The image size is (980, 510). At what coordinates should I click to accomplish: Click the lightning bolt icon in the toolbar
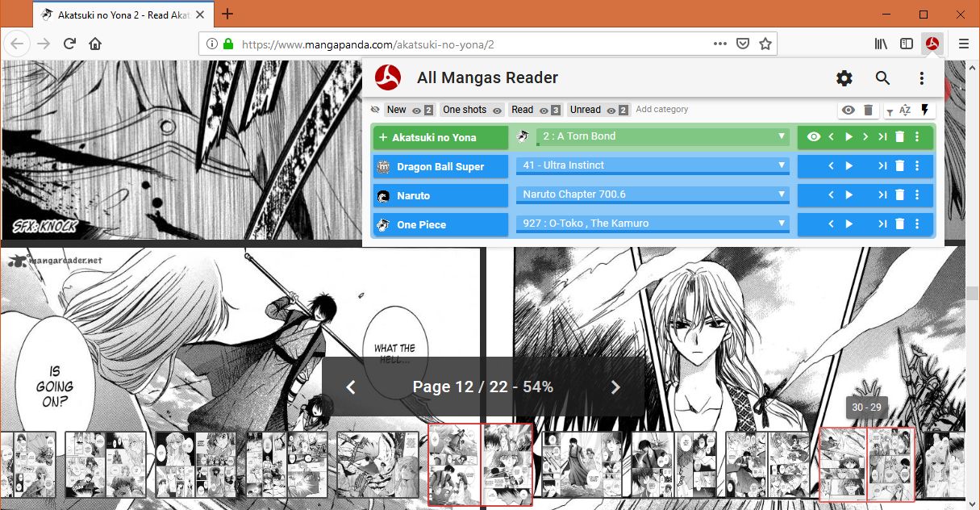(925, 110)
